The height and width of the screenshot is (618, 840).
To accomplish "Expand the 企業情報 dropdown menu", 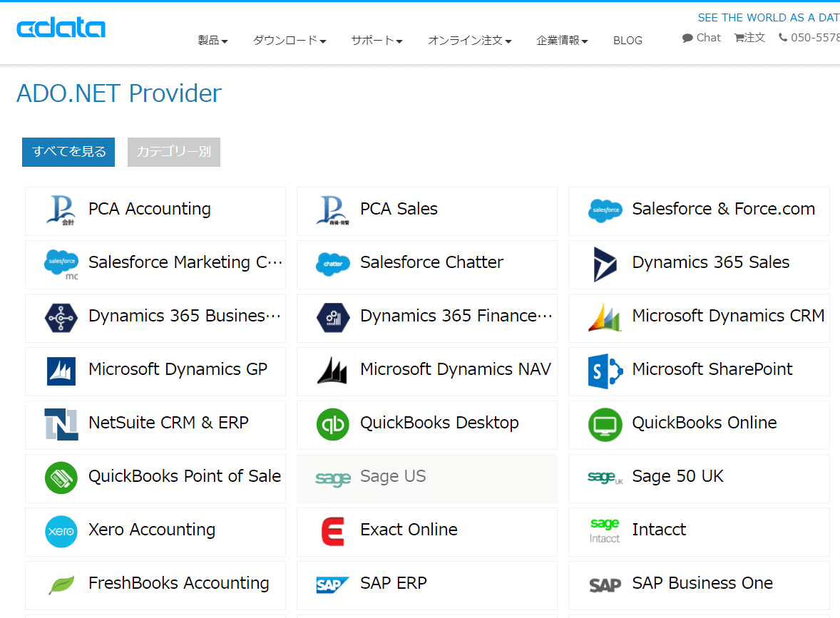I will [562, 40].
